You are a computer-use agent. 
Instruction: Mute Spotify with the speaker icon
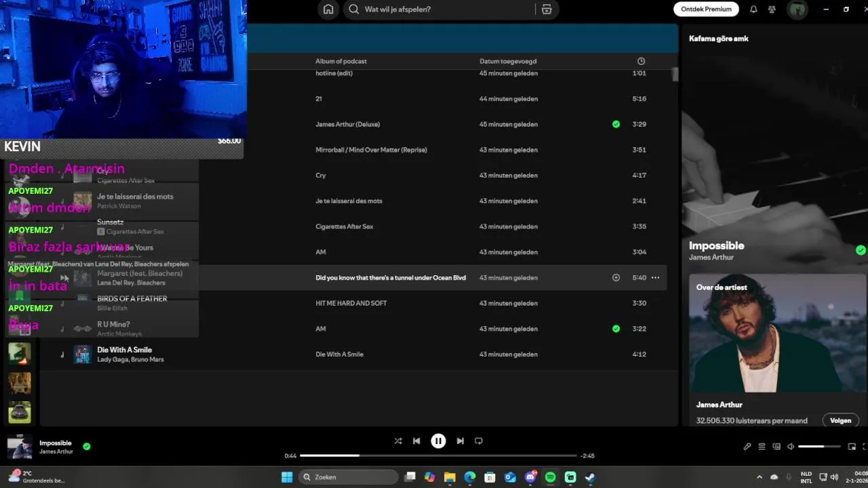tap(791, 447)
